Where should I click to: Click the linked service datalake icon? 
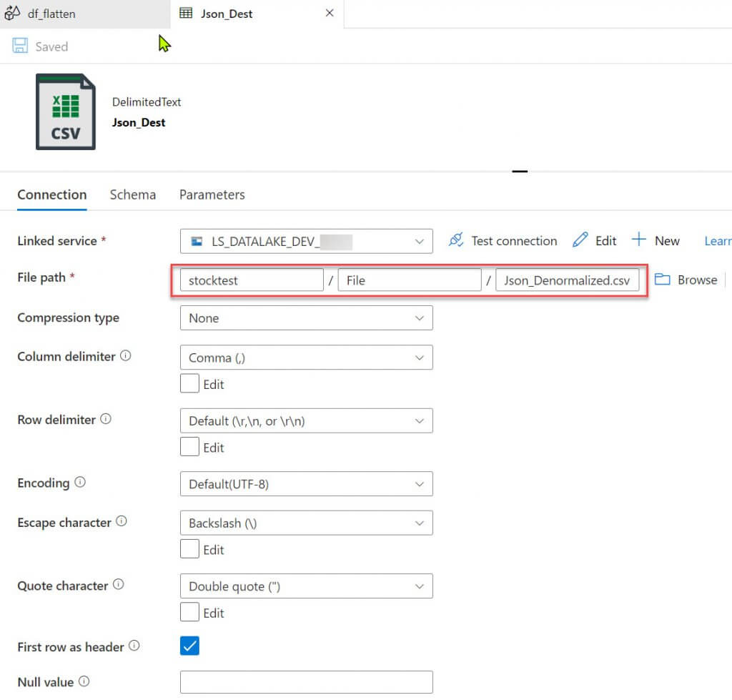tap(197, 242)
